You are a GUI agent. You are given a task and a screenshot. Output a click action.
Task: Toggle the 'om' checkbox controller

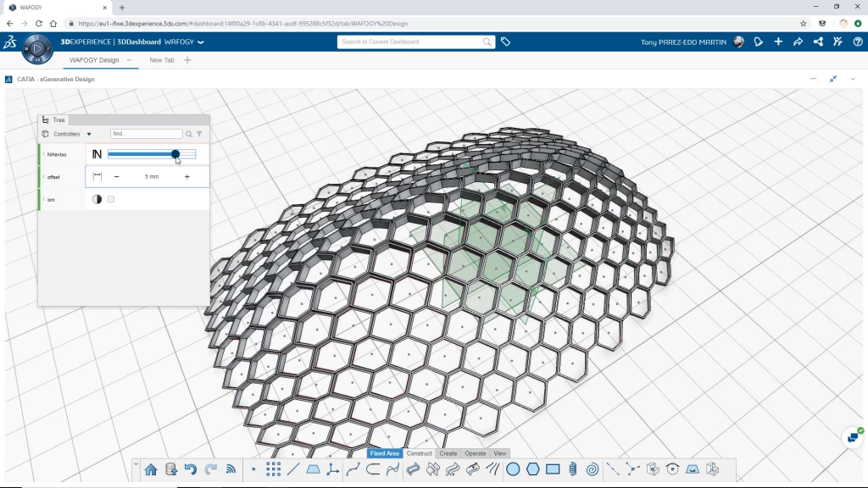(x=111, y=199)
